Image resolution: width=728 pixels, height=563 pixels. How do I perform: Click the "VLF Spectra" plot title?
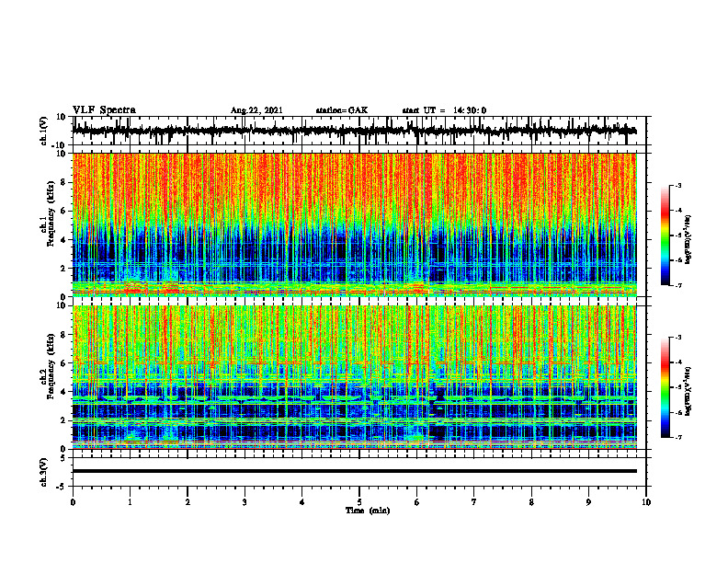pos(104,109)
